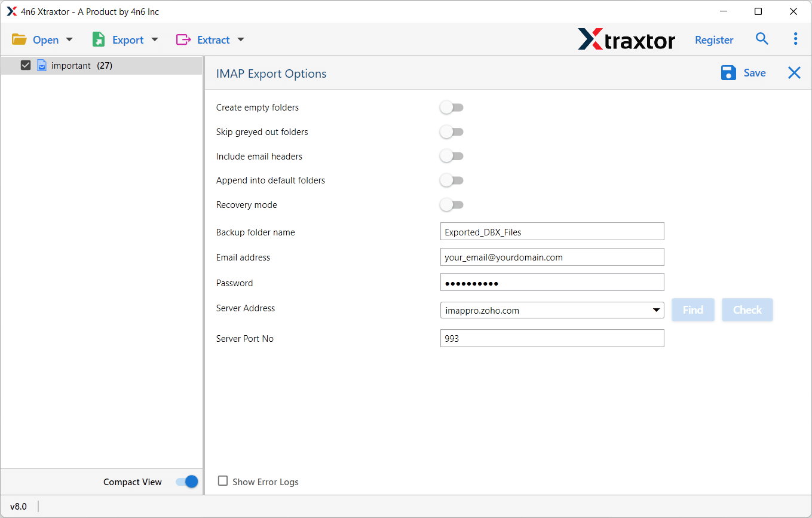
Task: Click the Backup folder name field
Action: coord(552,232)
